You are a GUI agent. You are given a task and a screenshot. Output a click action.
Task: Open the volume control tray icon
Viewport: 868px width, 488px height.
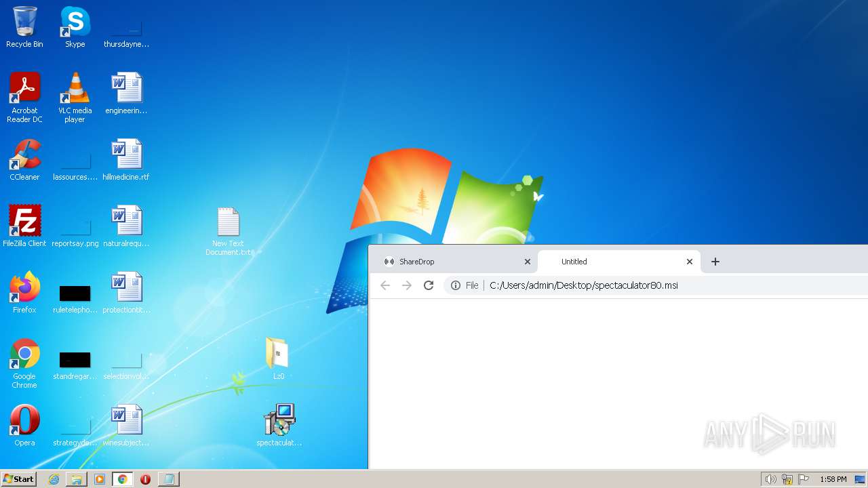pyautogui.click(x=771, y=479)
